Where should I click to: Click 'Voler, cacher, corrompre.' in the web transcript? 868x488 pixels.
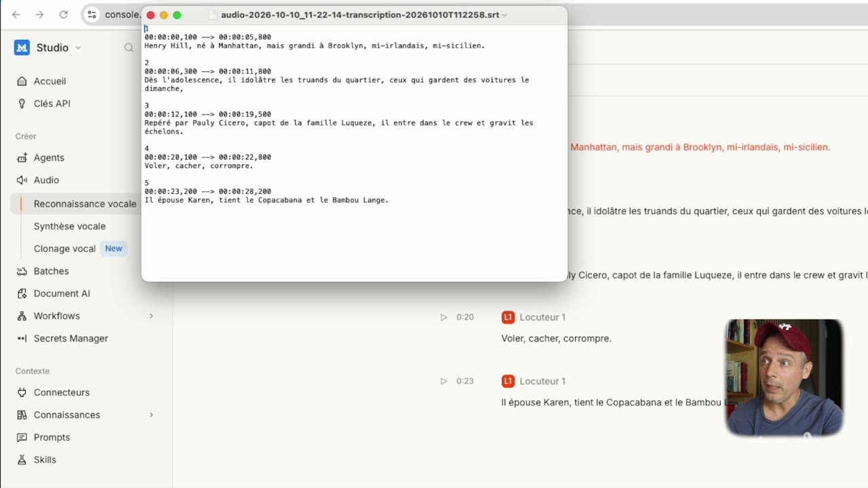click(556, 338)
